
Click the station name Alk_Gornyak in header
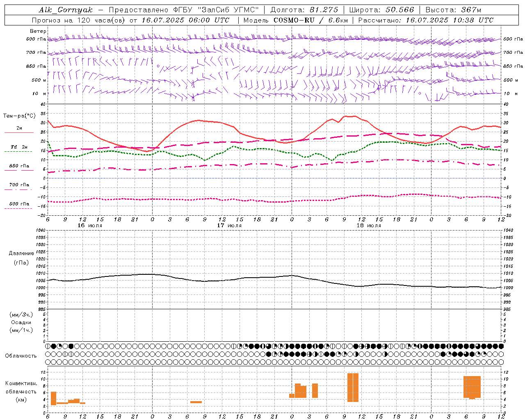(x=66, y=10)
